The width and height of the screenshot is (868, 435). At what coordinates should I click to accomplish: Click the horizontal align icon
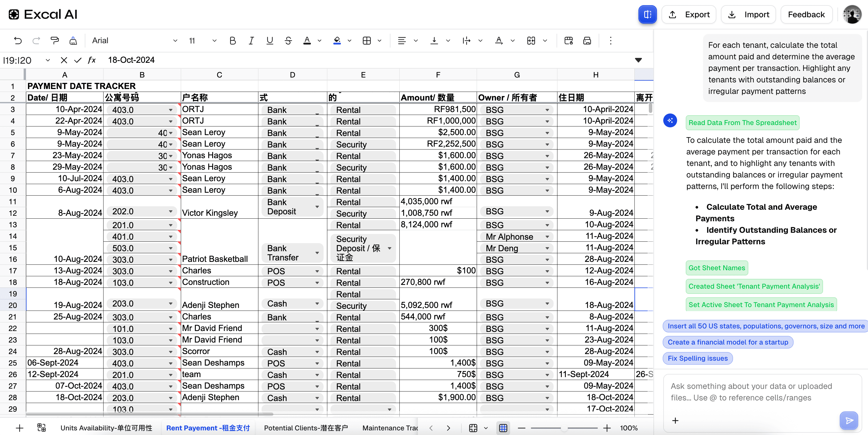402,41
